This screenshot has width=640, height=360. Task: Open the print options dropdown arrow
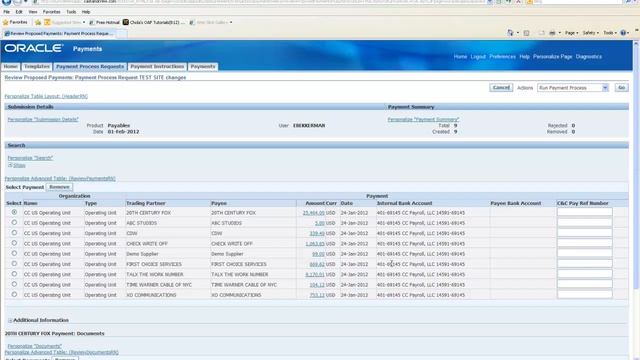[560, 33]
